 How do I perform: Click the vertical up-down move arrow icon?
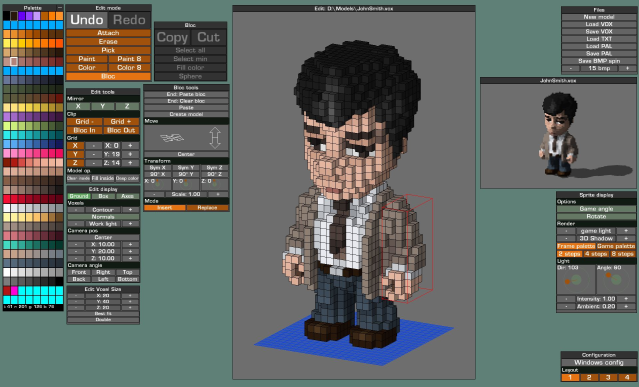pos(215,138)
